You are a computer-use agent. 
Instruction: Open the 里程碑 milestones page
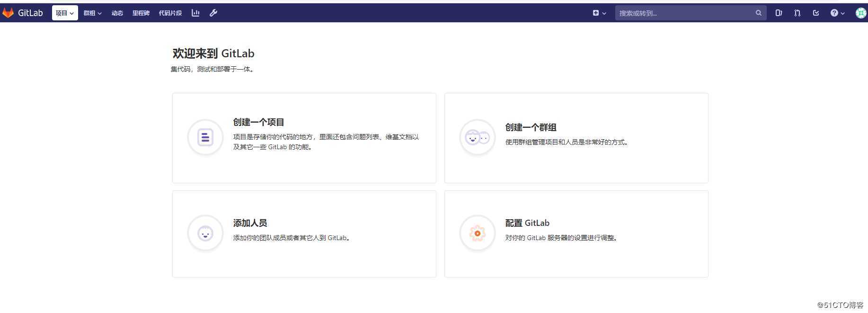(x=141, y=13)
